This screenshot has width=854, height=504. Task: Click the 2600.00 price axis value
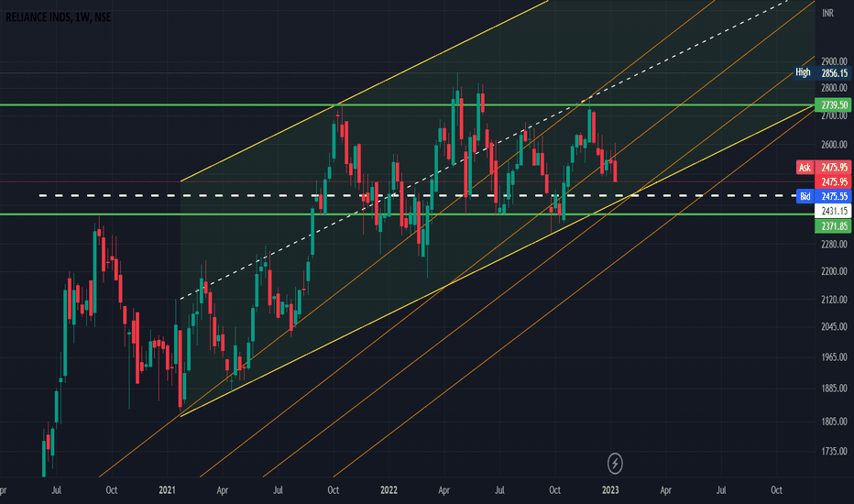tap(834, 145)
